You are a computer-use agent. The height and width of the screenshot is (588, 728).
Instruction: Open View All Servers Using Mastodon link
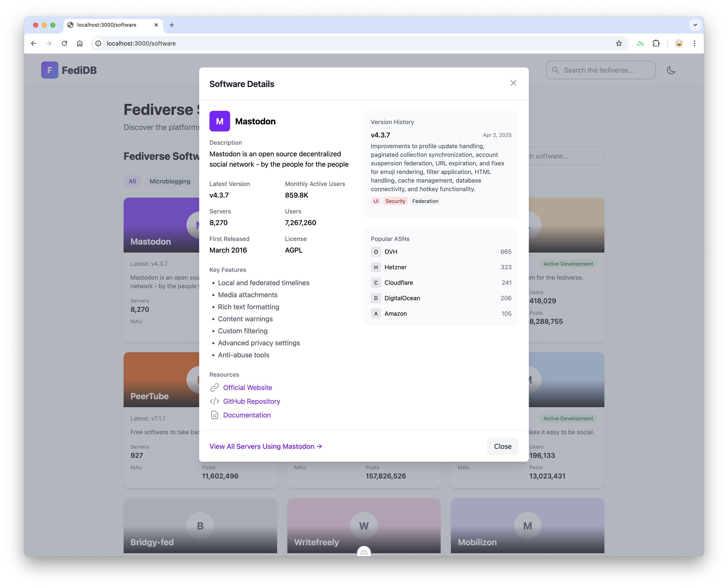(x=265, y=446)
